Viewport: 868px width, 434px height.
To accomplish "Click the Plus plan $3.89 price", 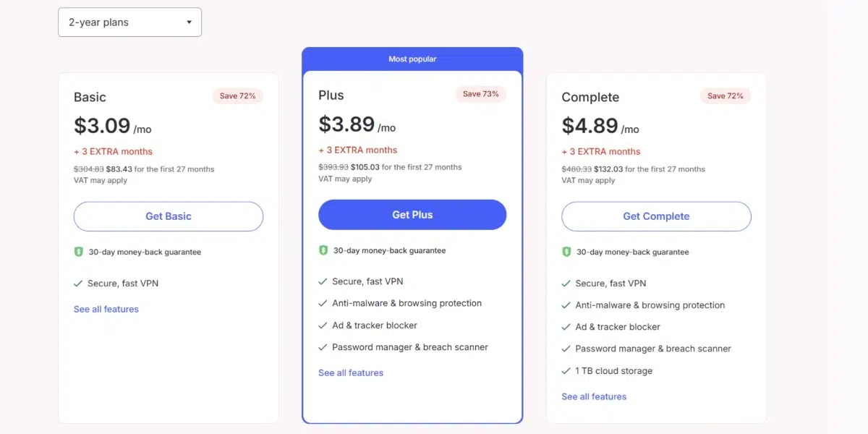I will point(346,124).
